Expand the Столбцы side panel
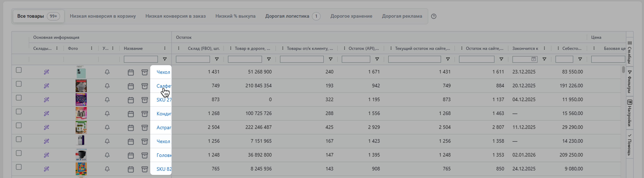644x178 pixels. 629,52
